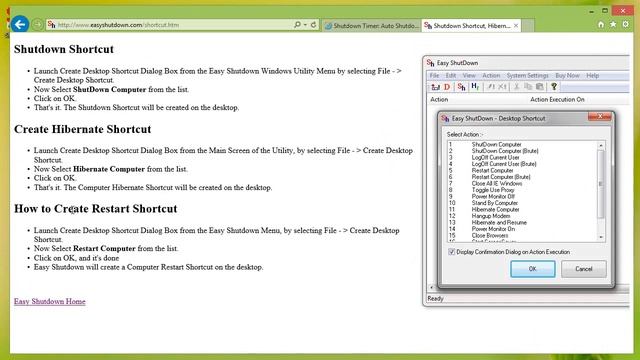Open browser Tools gear icon
This screenshot has height=360, width=640.
[625, 24]
